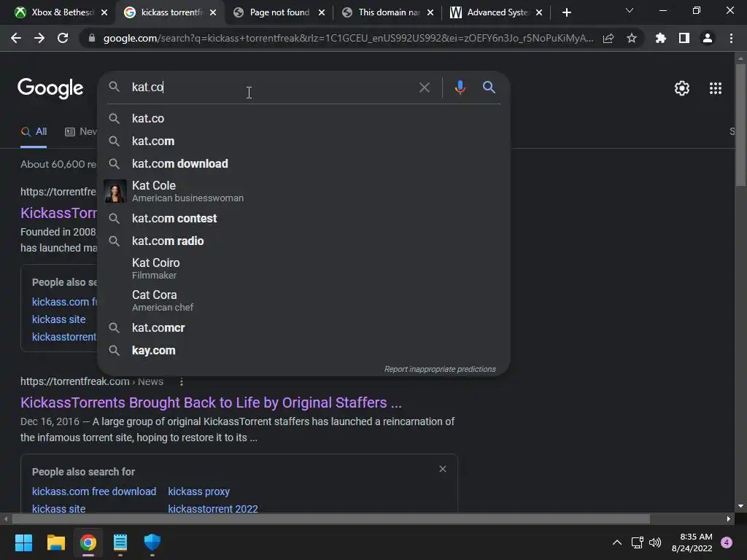Viewport: 747px width, 560px height.
Task: Show hidden system tray icons
Action: (617, 542)
